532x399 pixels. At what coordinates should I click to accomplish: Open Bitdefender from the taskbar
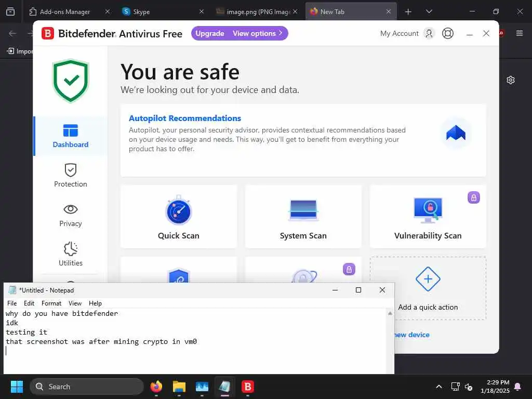click(248, 387)
